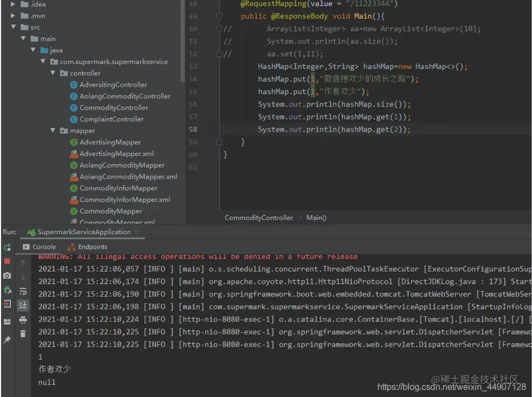The image size is (532, 397).
Task: Pin the Run tab with the pin icon
Action: (x=7, y=340)
